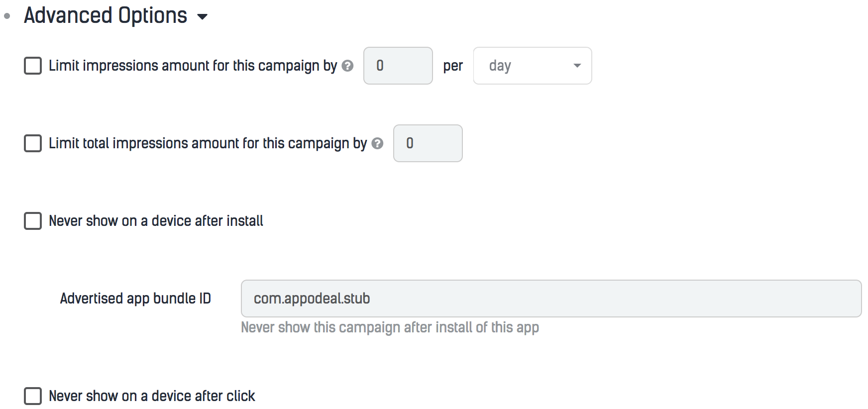Click the 'Never show on a device after install' label
Screen dimensions: 868x409
tap(156, 221)
